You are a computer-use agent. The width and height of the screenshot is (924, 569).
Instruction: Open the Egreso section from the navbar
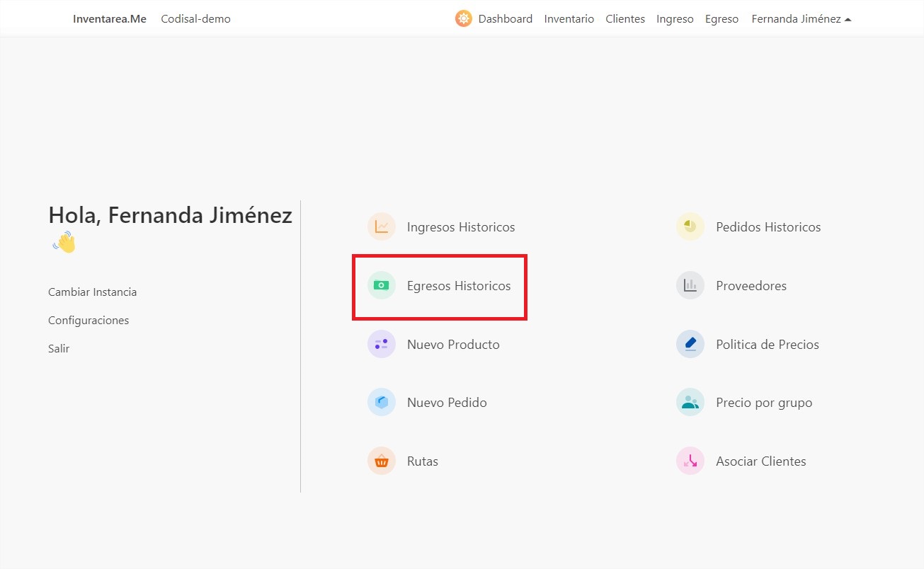tap(721, 18)
